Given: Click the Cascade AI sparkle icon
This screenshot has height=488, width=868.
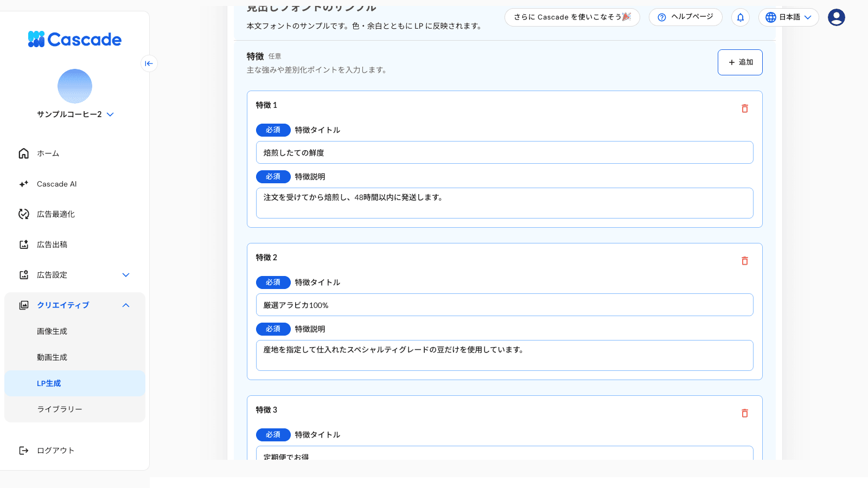Looking at the screenshot, I should click(24, 184).
